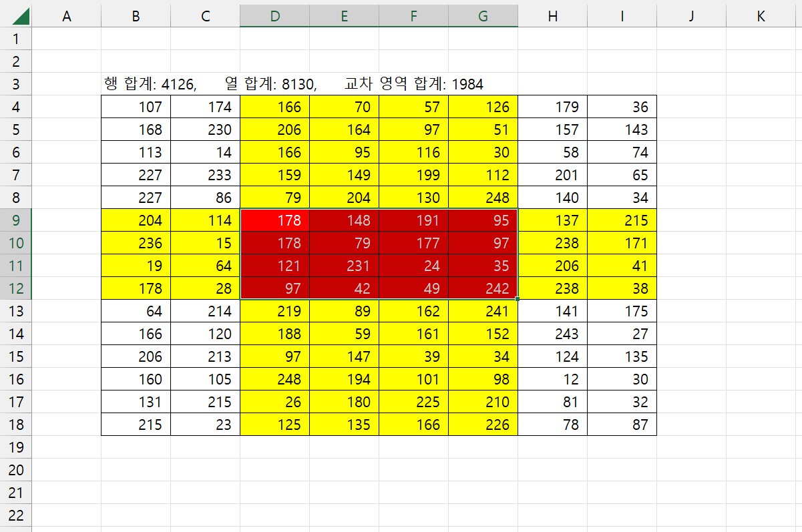The image size is (802, 532).
Task: Select yellow cell F17 containing 225
Action: (413, 402)
